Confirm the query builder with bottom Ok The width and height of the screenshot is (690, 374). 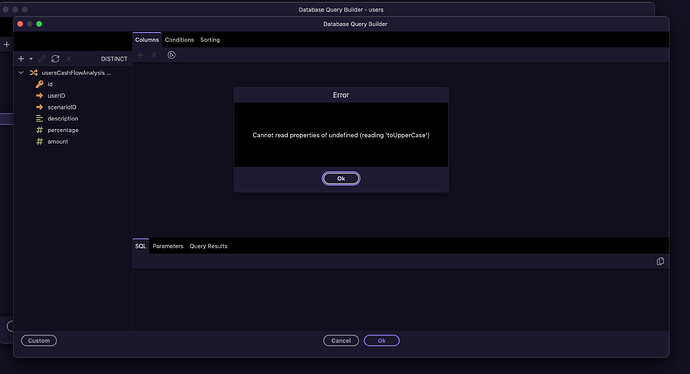point(382,341)
